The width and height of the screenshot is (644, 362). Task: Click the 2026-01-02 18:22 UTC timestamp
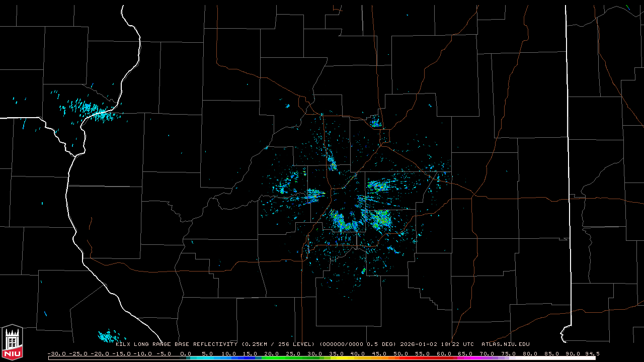(x=437, y=344)
